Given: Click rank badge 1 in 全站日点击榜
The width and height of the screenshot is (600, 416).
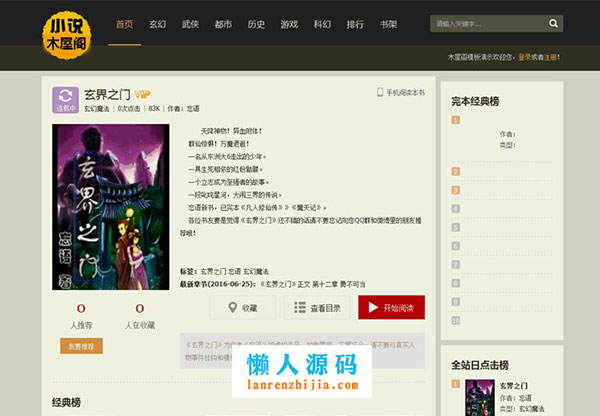Looking at the screenshot, I should [x=455, y=384].
